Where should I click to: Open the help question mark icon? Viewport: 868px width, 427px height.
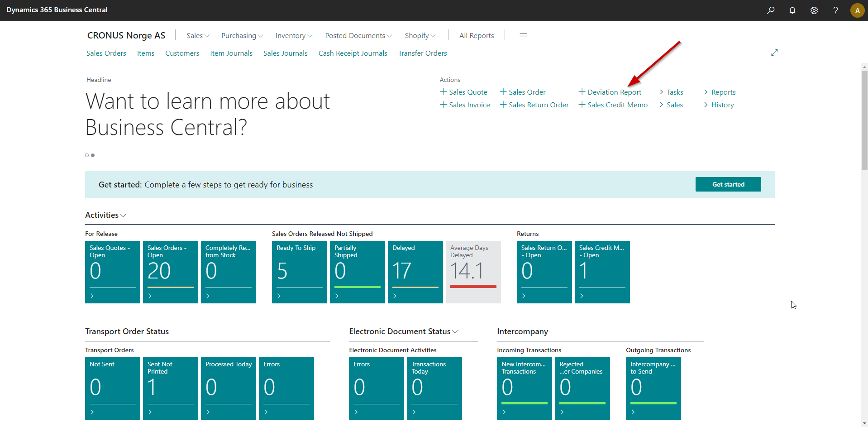pyautogui.click(x=835, y=10)
